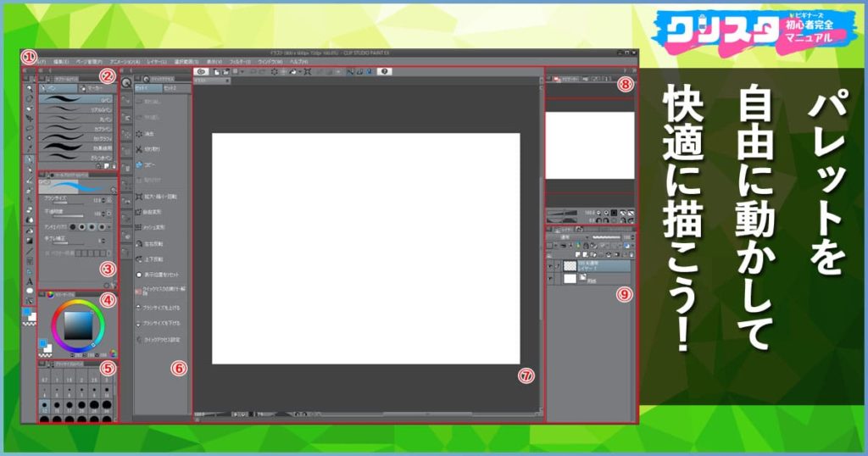Select the Gradient tool
The image size is (868, 456).
[30, 242]
